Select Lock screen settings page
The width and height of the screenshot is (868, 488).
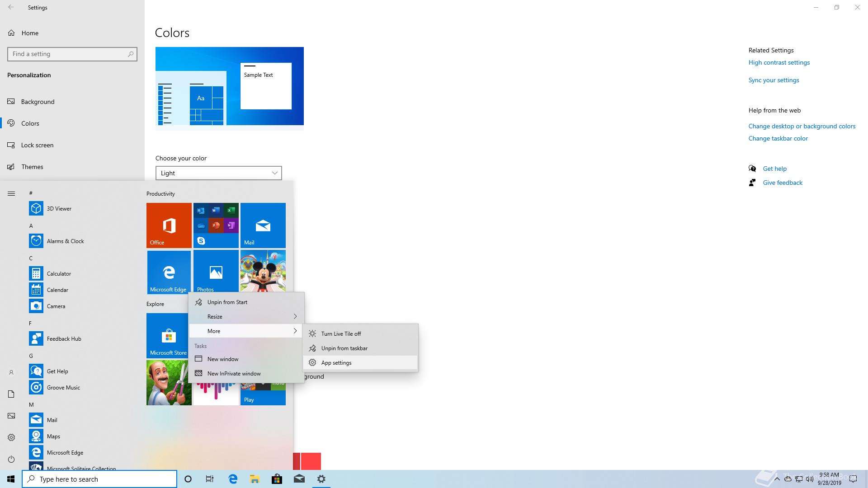72,145
